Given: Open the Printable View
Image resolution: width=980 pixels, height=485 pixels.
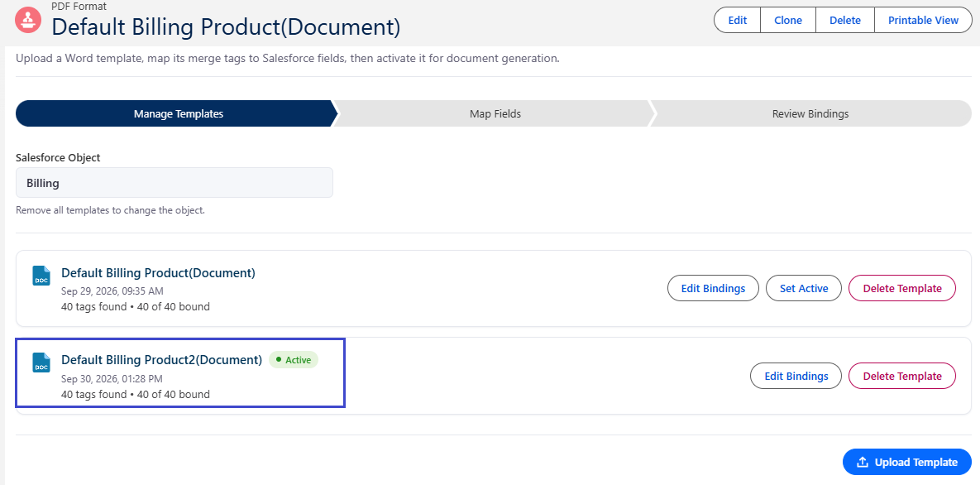Looking at the screenshot, I should point(923,20).
